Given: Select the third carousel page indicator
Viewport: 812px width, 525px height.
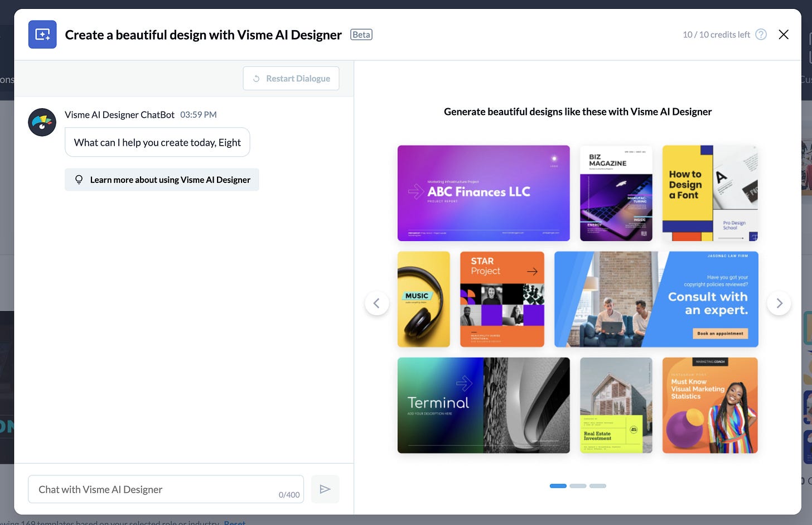Looking at the screenshot, I should (598, 486).
